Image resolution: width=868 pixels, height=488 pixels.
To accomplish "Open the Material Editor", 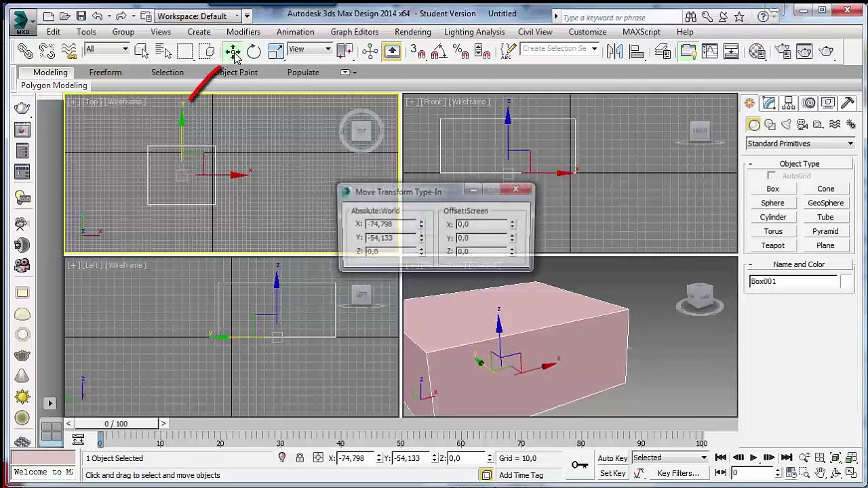I will 757,51.
